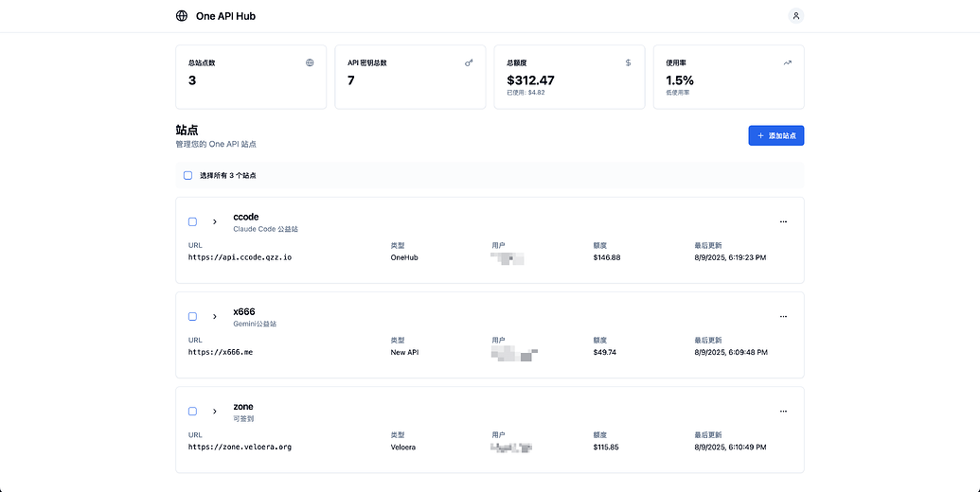Open the user profile icon
The image size is (980, 492).
[795, 16]
